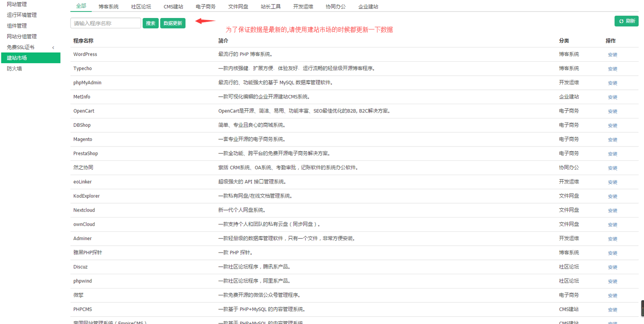This screenshot has width=644, height=324.
Task: Open 运行环境管理 in the sidebar
Action: click(x=22, y=15)
